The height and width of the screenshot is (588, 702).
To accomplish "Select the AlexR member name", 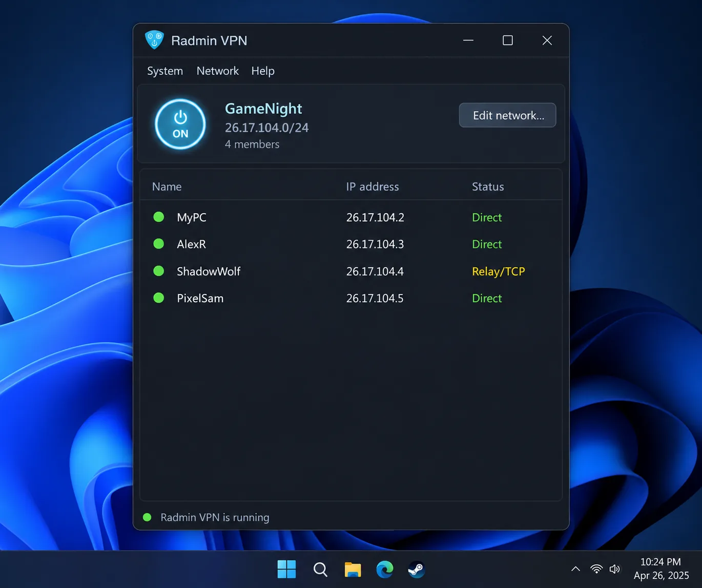I will click(191, 244).
